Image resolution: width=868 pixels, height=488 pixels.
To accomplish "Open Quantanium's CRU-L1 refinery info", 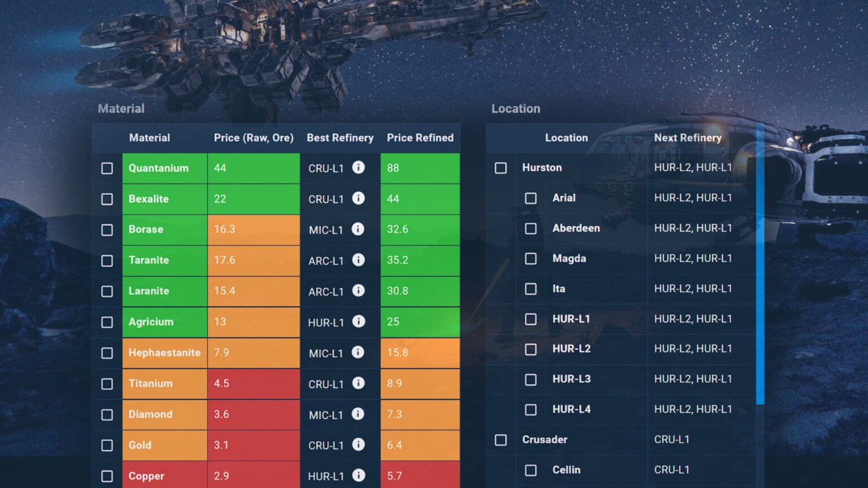I will 359,168.
